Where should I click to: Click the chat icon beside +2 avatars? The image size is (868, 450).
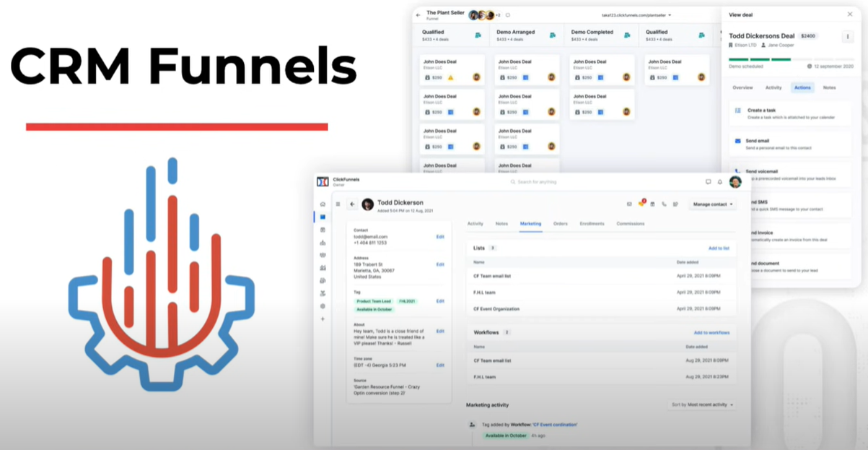(507, 15)
